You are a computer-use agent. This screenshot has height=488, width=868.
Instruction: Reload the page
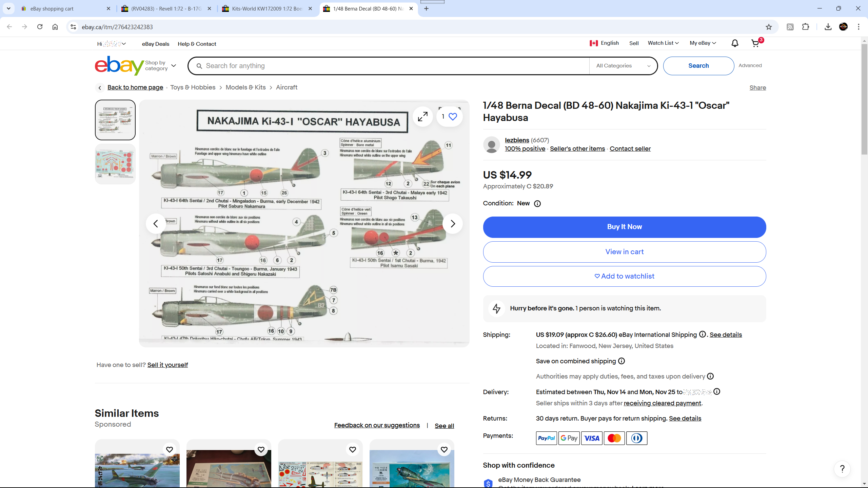[x=40, y=27]
